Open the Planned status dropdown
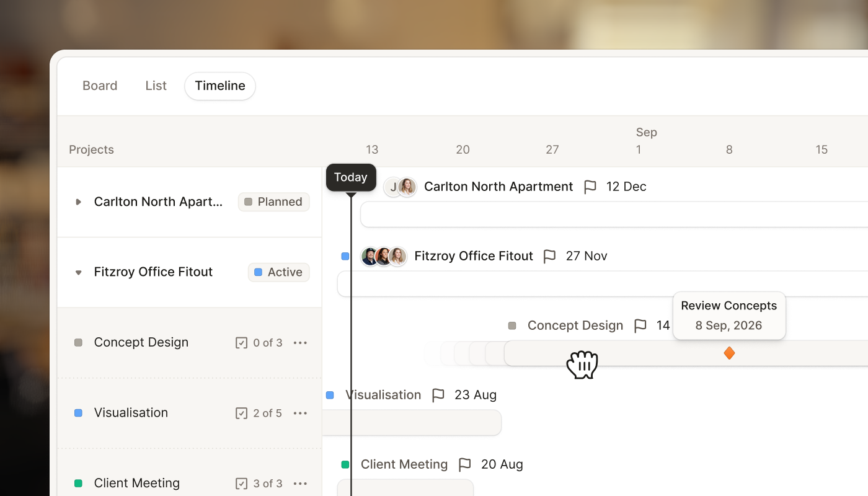This screenshot has width=868, height=496. tap(274, 201)
